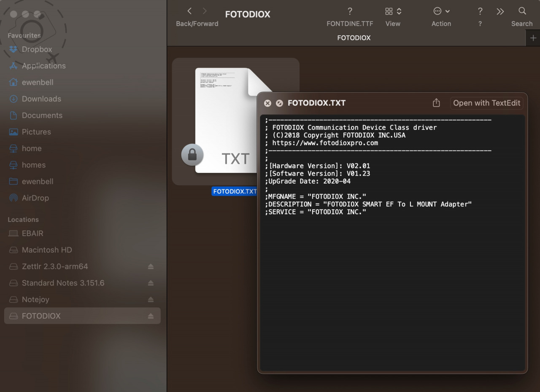Open Pictures in sidebar

[x=36, y=132]
